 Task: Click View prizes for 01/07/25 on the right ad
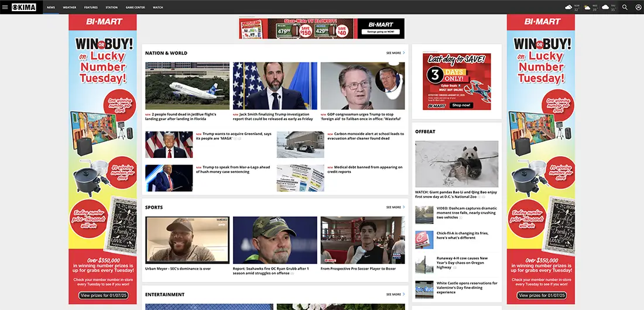tap(542, 295)
